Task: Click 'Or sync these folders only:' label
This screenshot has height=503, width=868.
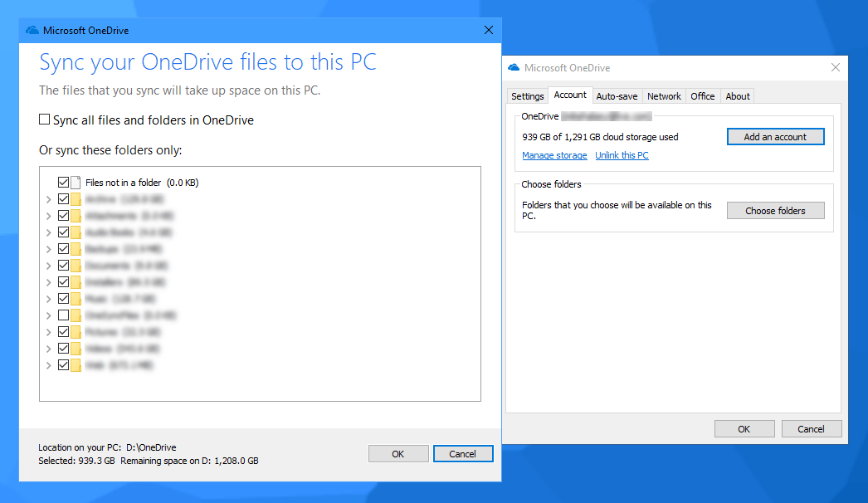Action: coord(110,150)
